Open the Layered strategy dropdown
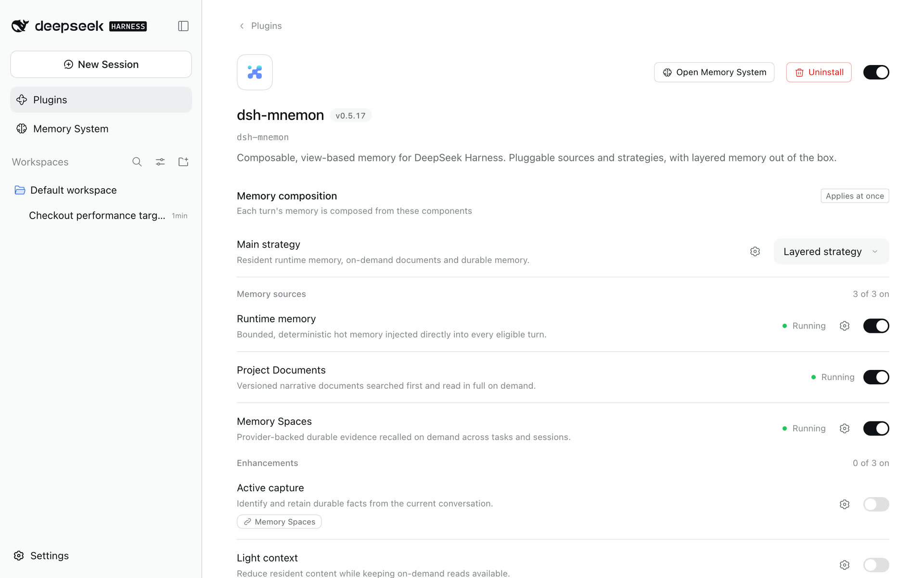The image size is (924, 578). coord(831,251)
